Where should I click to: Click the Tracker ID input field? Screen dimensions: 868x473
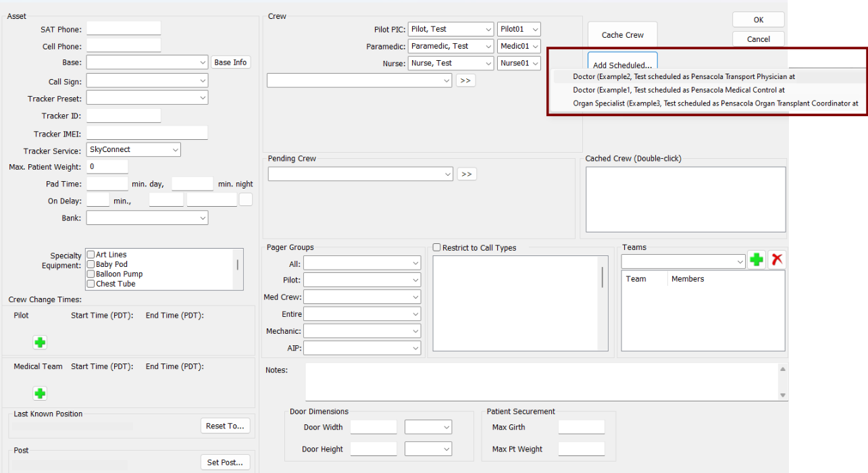point(124,116)
